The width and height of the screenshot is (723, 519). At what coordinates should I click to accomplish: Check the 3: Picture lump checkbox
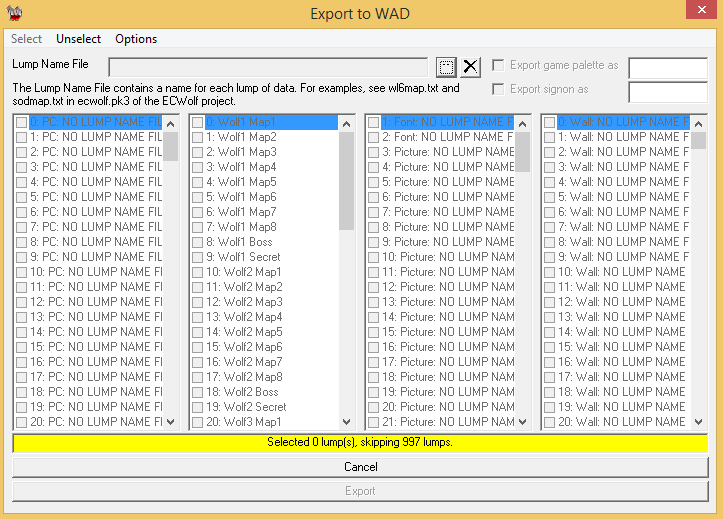click(373, 152)
